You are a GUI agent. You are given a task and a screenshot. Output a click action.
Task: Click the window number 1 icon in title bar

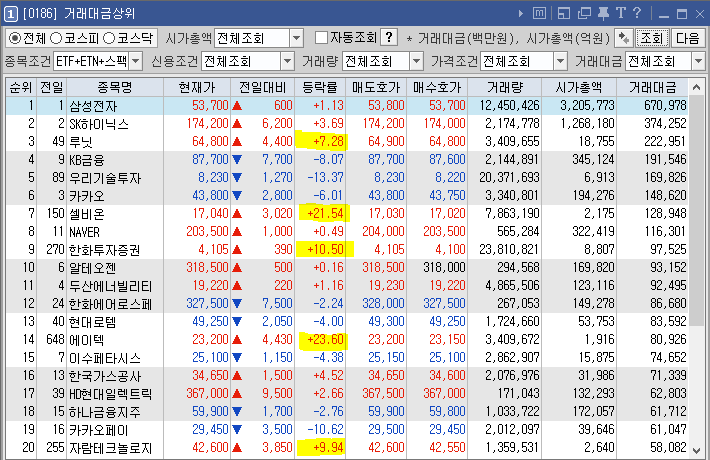click(10, 14)
